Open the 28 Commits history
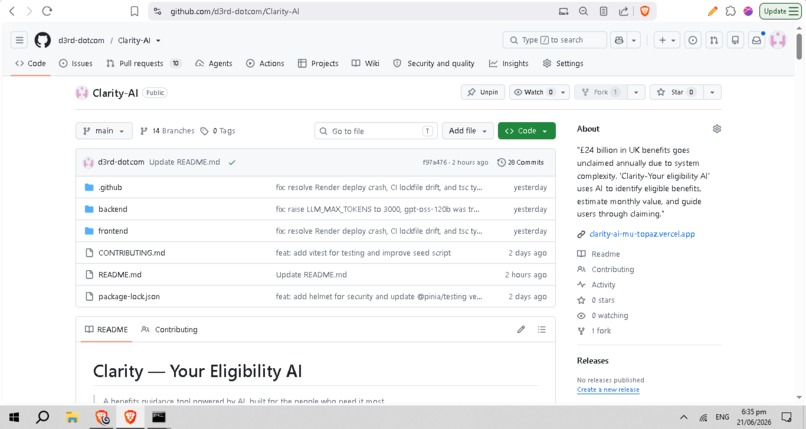Screen dimensions: 806x429 (521, 162)
